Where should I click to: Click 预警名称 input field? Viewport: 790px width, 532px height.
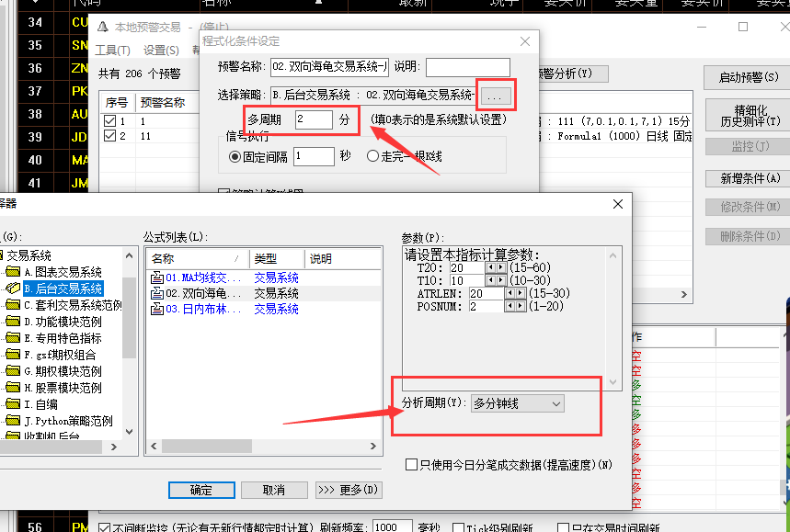(329, 67)
